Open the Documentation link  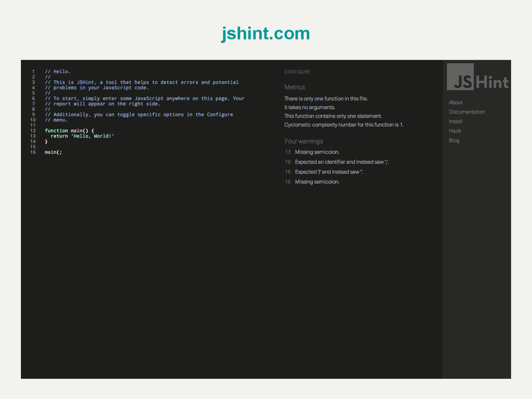click(x=467, y=112)
